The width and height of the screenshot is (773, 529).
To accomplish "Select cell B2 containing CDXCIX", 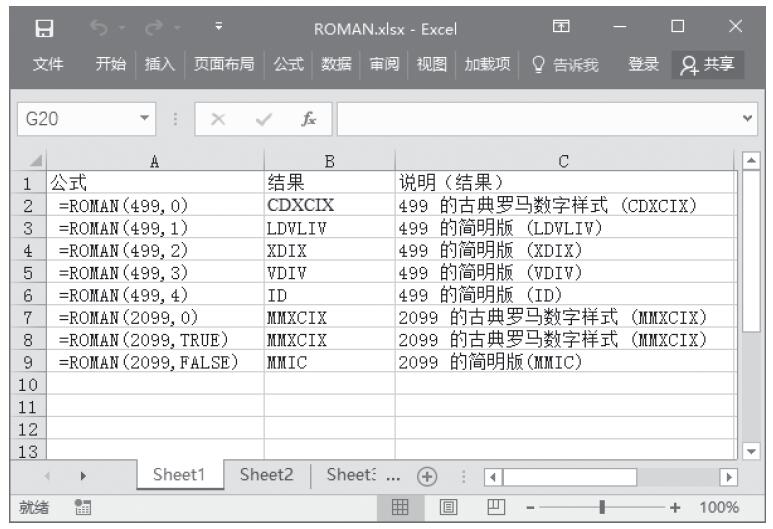I will [329, 205].
